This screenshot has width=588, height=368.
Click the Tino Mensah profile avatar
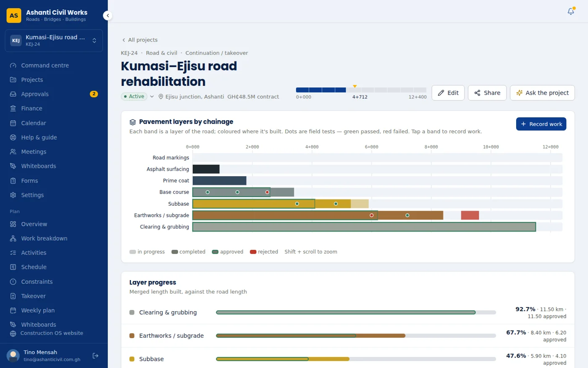(13, 356)
